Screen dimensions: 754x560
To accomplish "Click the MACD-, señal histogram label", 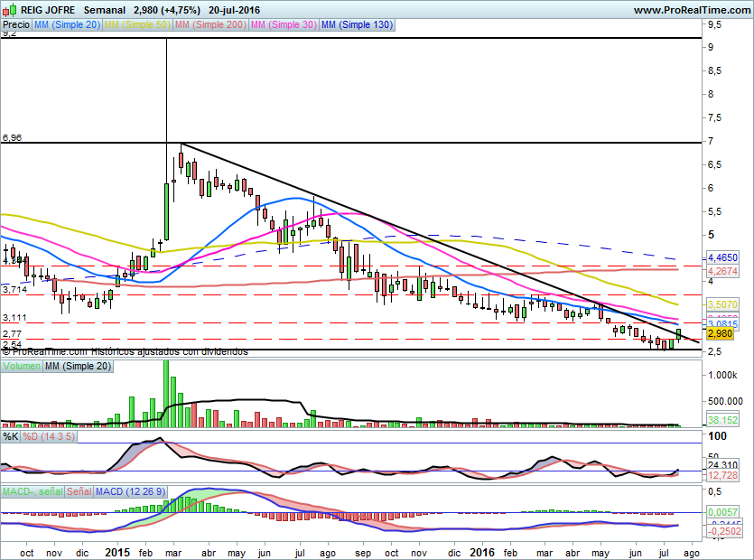I will point(31,491).
